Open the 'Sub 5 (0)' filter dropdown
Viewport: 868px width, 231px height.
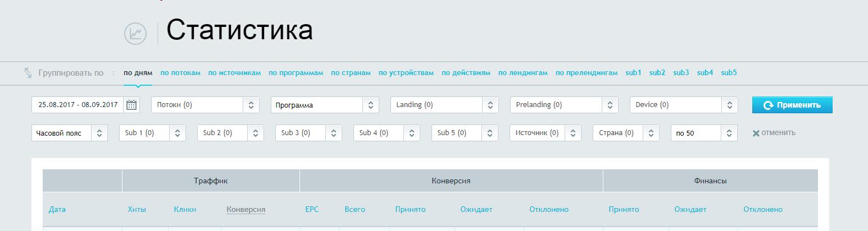click(x=465, y=133)
